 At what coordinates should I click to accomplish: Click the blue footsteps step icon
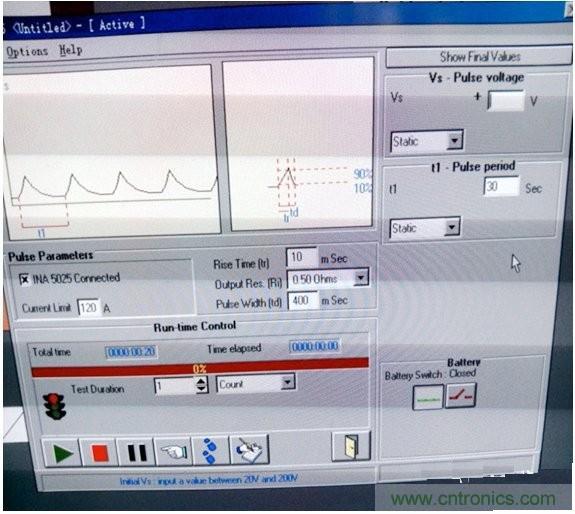click(x=210, y=451)
